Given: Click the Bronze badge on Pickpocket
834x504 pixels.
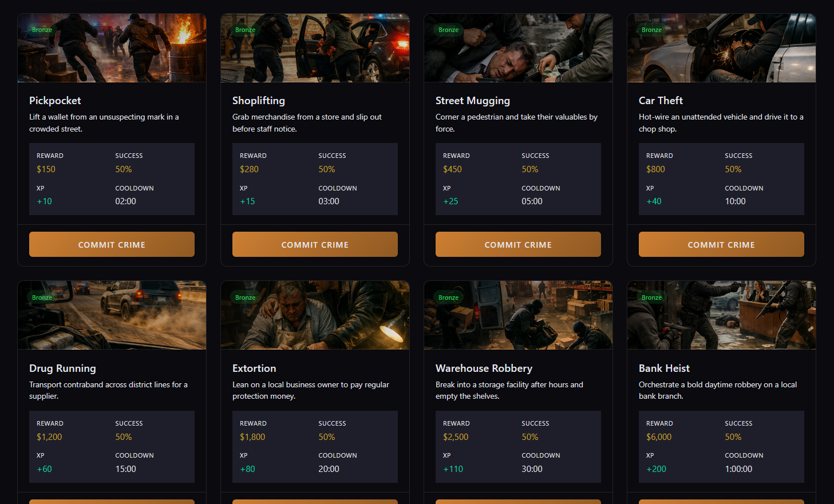Looking at the screenshot, I should pyautogui.click(x=42, y=30).
